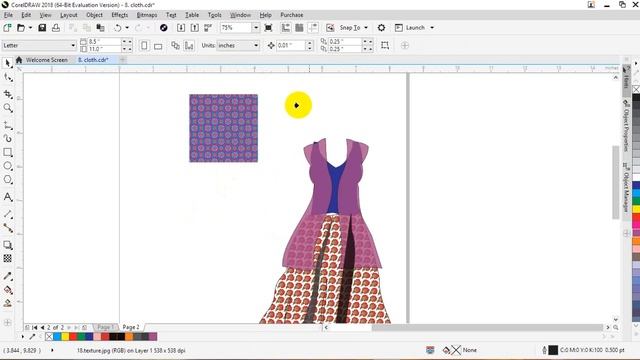Click the nudge distance 0.01 field
The width and height of the screenshot is (640, 360).
pos(291,45)
